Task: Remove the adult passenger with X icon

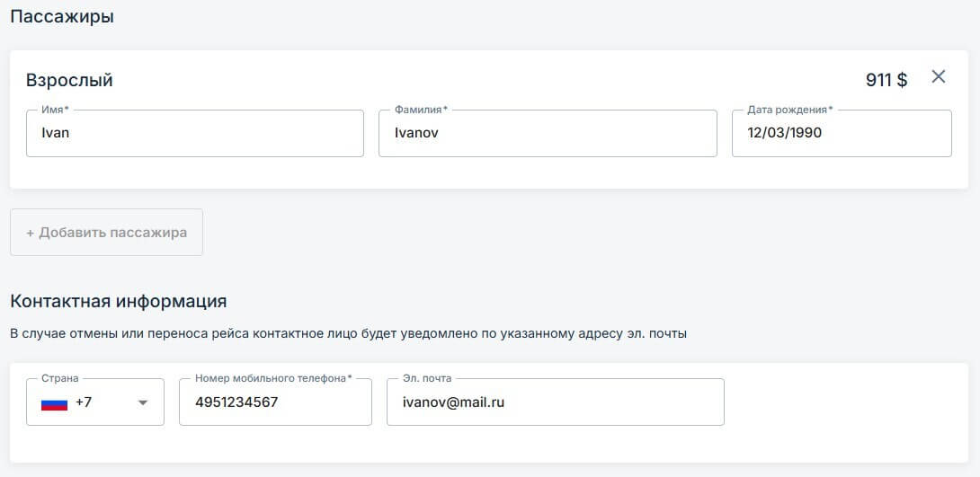Action: point(938,76)
